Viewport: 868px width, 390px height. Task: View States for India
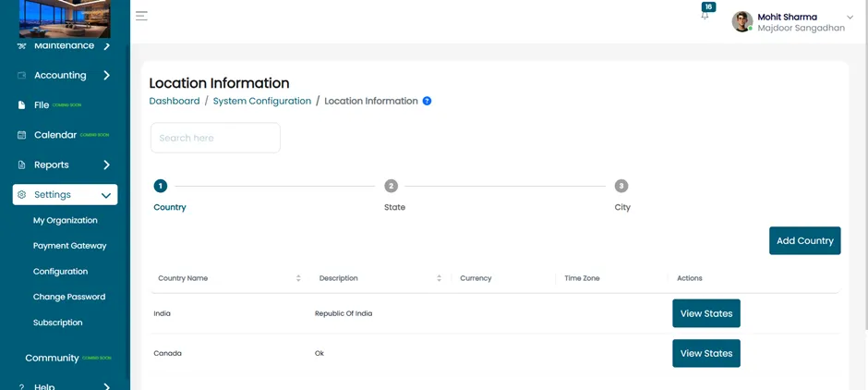coord(706,313)
